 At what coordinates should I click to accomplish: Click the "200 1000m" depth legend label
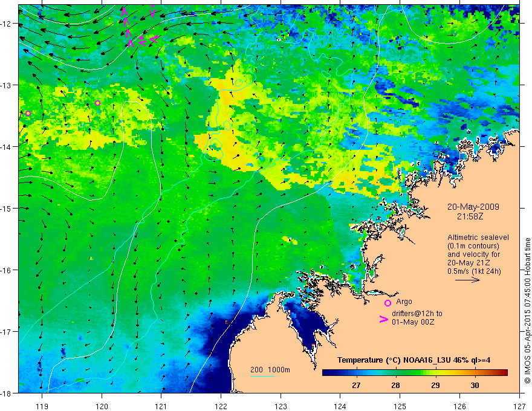pyautogui.click(x=270, y=370)
